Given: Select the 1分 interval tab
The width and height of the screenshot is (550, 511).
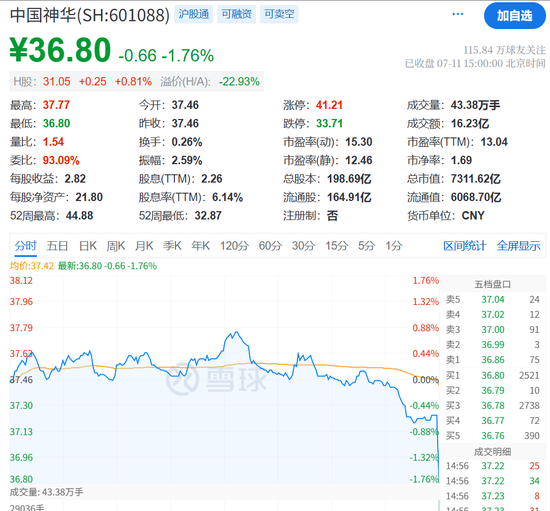Looking at the screenshot, I should tap(394, 246).
